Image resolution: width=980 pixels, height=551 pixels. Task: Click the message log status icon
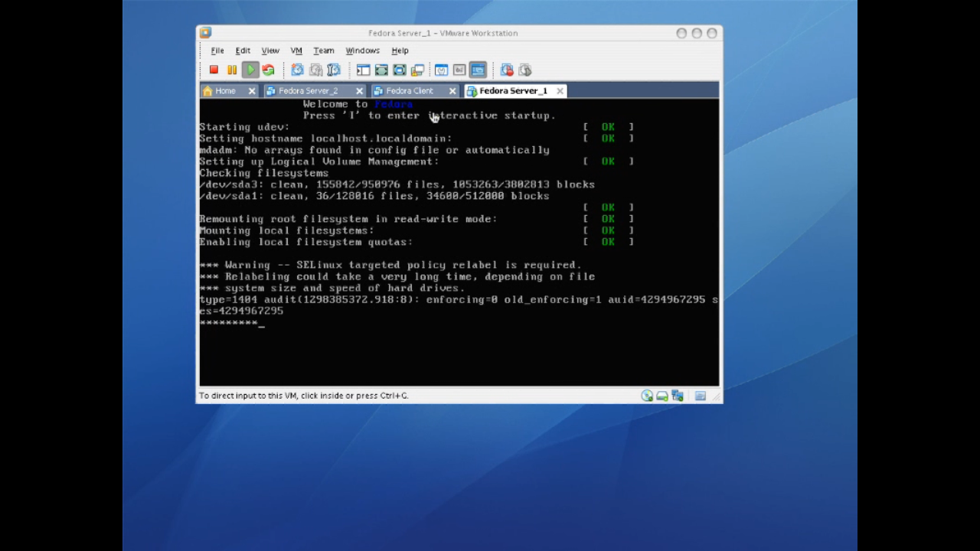pyautogui.click(x=700, y=396)
